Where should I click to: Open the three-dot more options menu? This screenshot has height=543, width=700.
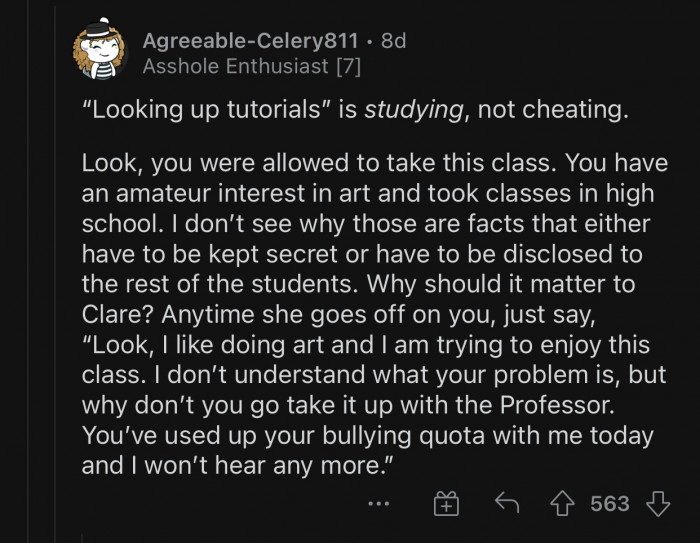[378, 503]
